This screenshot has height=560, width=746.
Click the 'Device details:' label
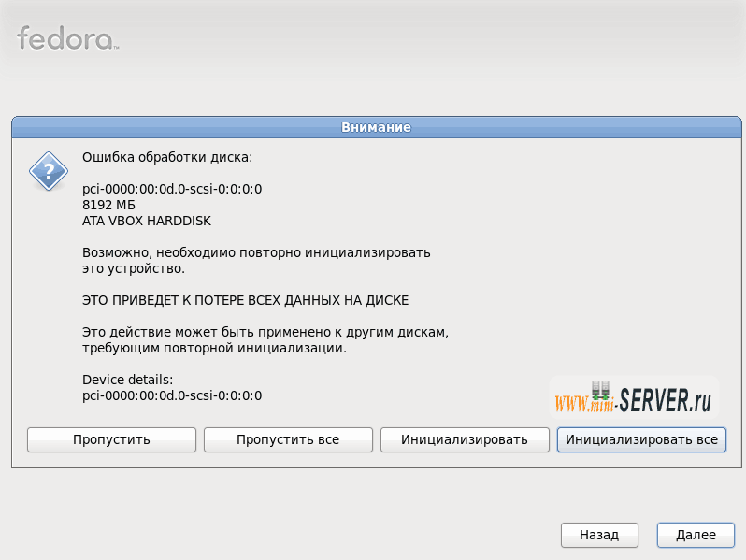click(127, 380)
